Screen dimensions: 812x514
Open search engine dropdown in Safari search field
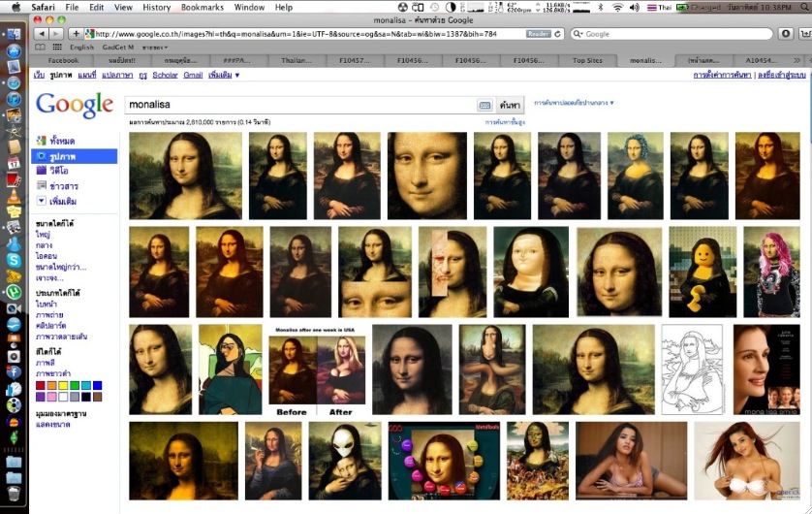[578, 34]
